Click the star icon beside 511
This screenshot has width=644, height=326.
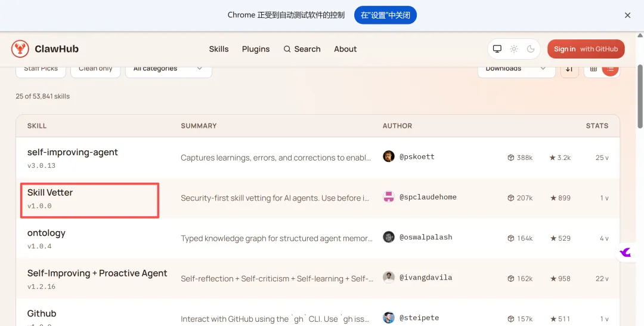point(552,319)
